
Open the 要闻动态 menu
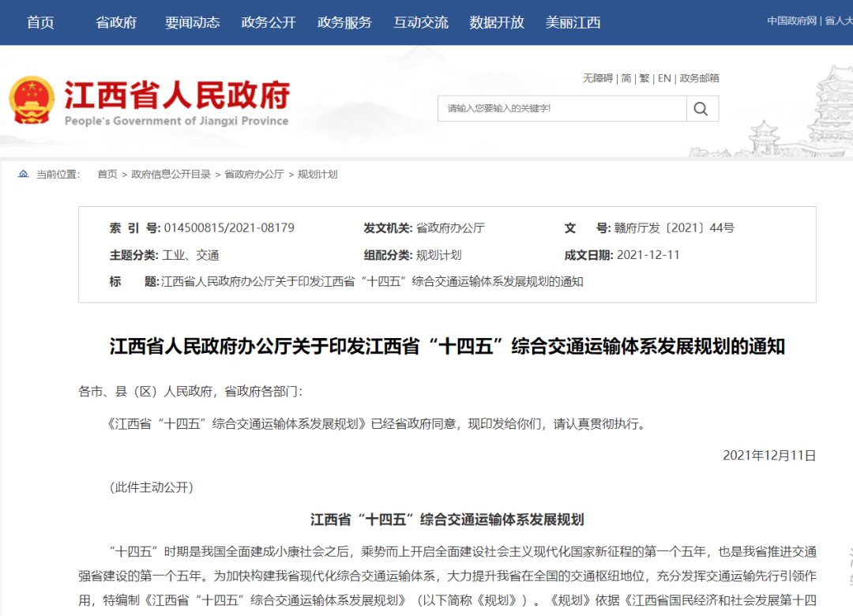tap(192, 22)
